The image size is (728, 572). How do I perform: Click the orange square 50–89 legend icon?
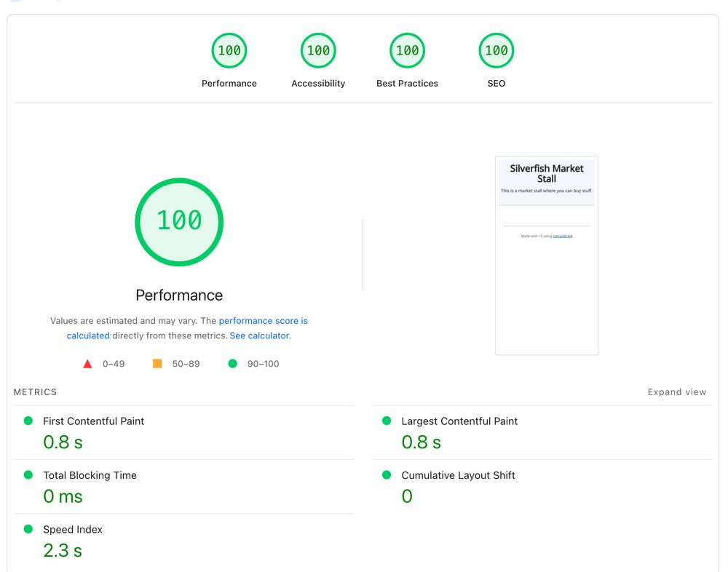coord(157,363)
